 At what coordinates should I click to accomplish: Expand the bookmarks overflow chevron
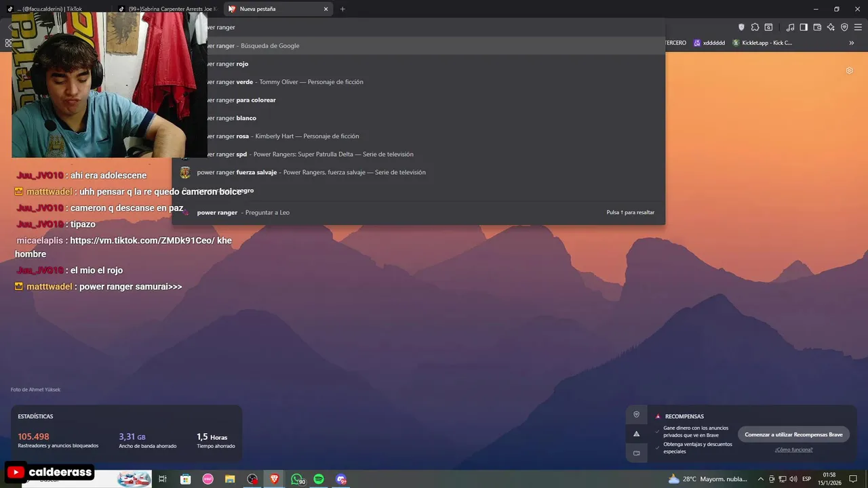(852, 43)
